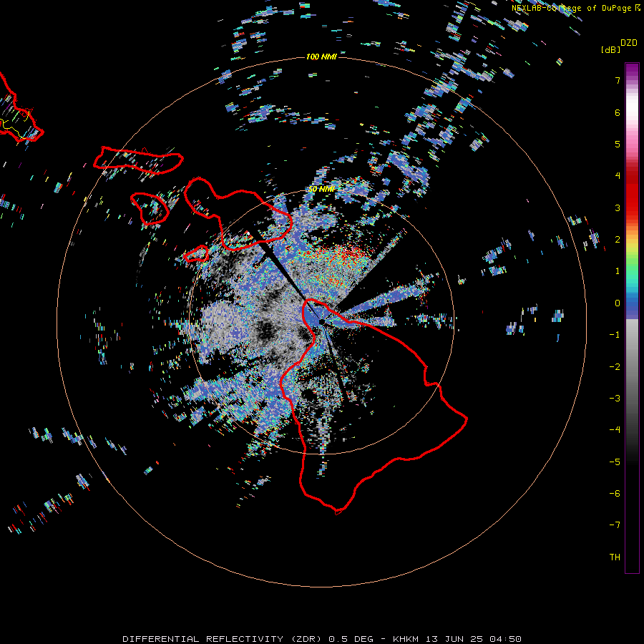Click the 04:50 time stamp
The image size is (644, 644).
coord(505,639)
